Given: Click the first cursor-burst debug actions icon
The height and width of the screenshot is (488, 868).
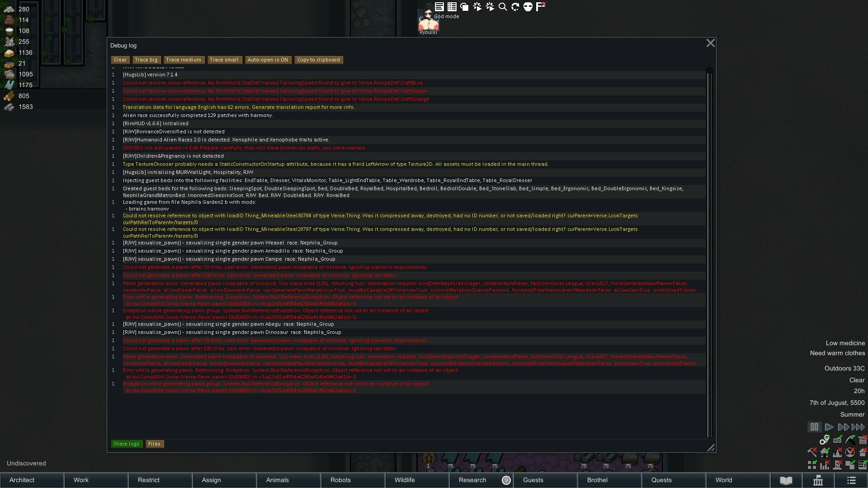Looking at the screenshot, I should pos(477,6).
